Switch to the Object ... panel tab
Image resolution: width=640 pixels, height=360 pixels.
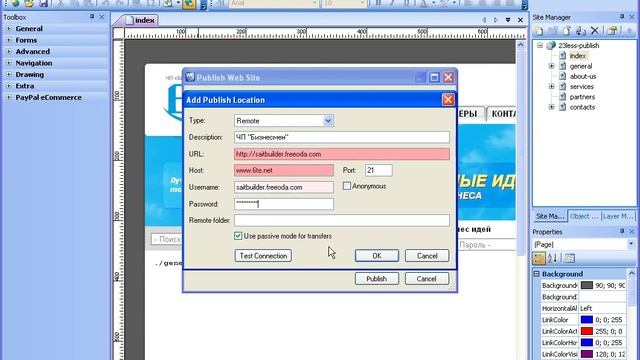click(584, 216)
